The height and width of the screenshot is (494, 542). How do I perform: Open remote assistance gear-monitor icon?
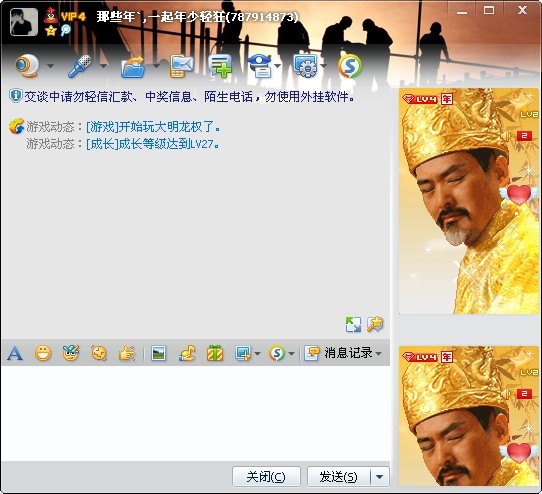(306, 66)
